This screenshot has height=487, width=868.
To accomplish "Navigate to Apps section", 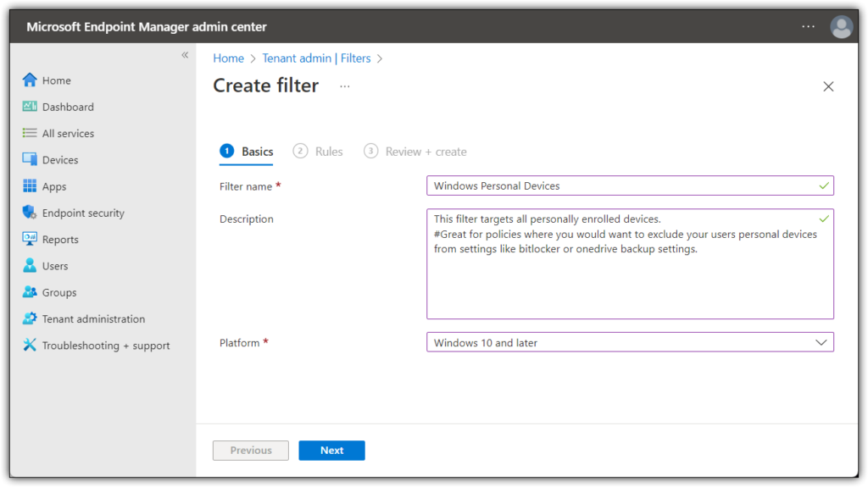I will [54, 186].
